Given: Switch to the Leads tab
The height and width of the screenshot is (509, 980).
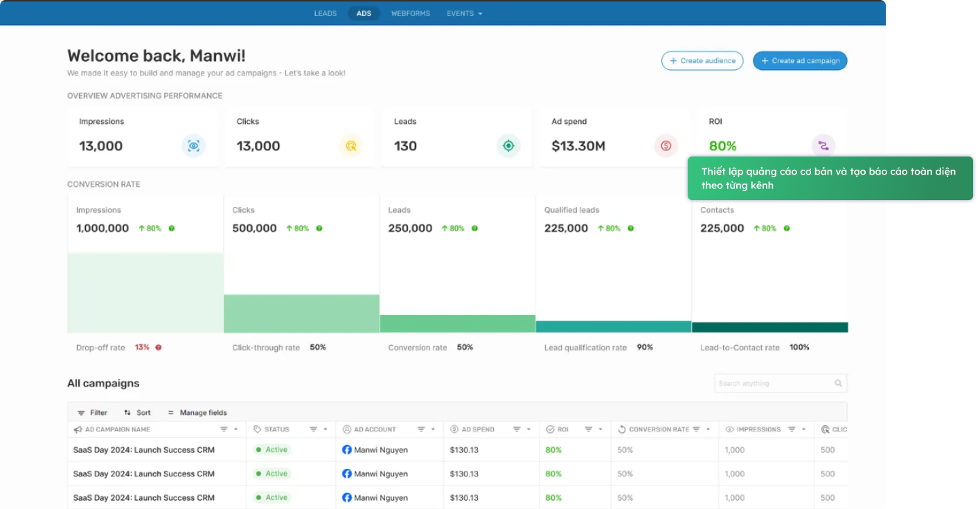Looking at the screenshot, I should point(326,13).
